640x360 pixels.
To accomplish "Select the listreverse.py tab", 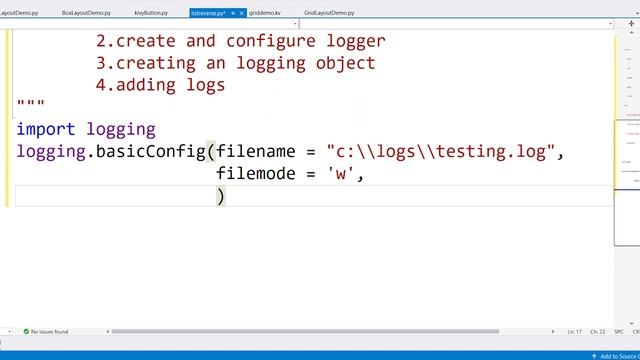I will coord(208,13).
